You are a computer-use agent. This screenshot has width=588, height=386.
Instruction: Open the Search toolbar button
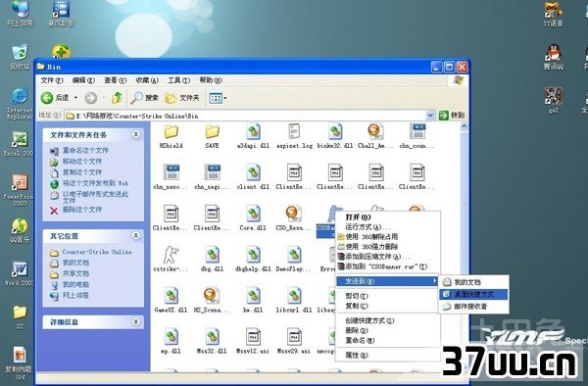pos(144,98)
